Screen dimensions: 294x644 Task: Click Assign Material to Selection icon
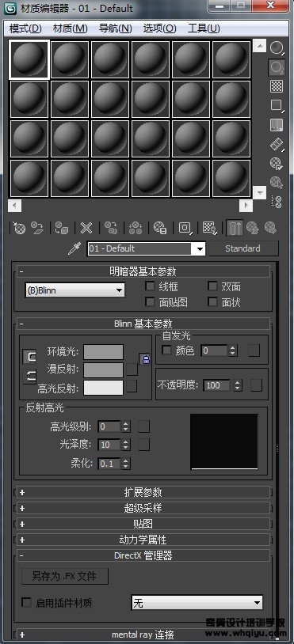click(61, 228)
